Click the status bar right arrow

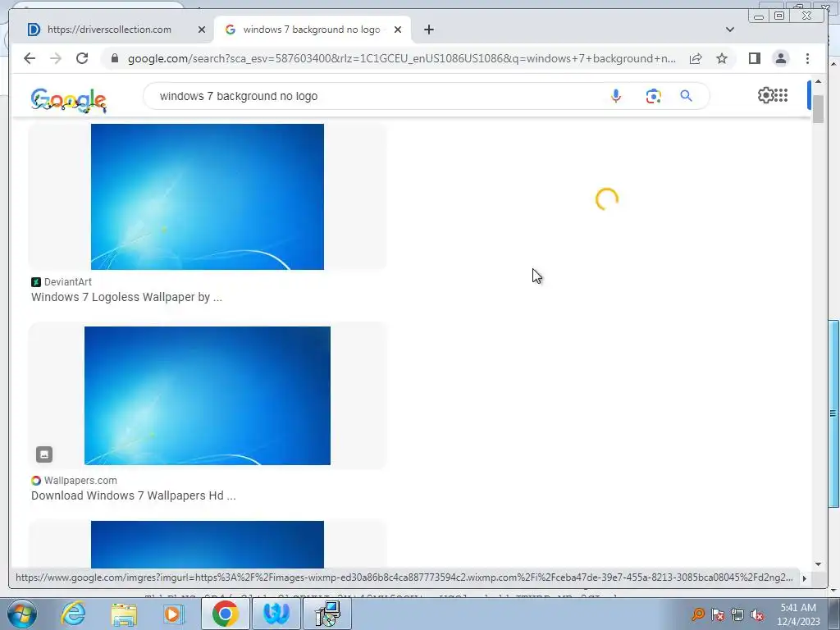804,578
